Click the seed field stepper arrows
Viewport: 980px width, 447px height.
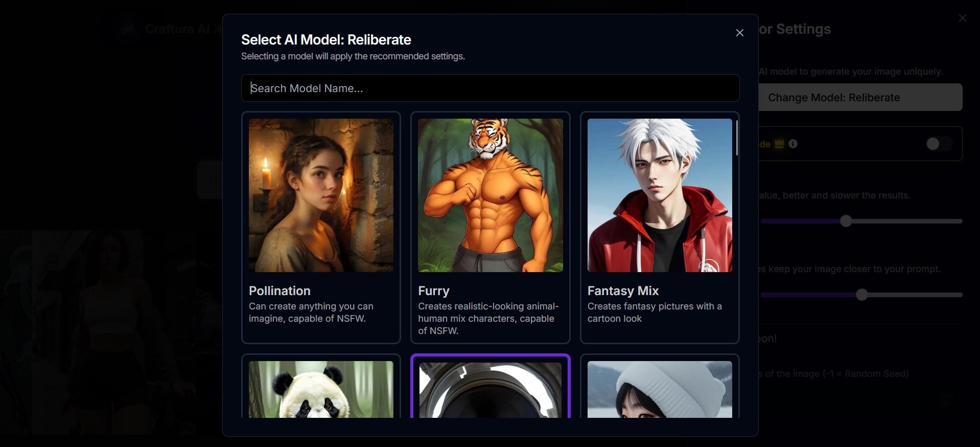tap(947, 399)
